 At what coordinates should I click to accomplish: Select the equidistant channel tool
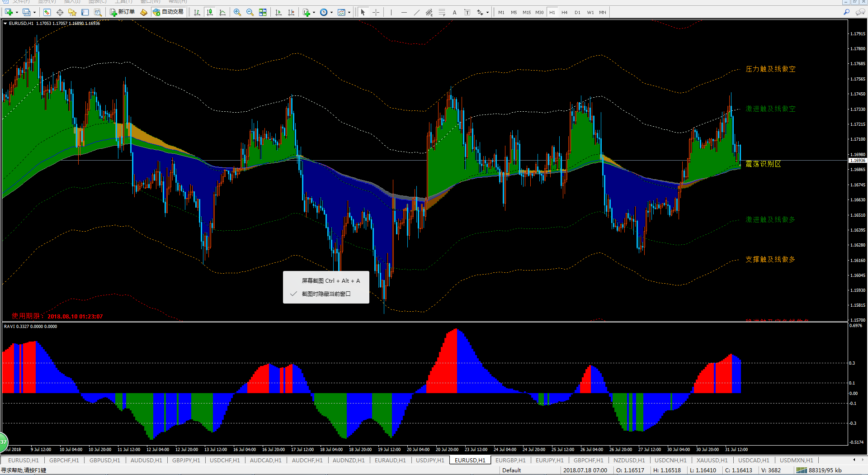coord(429,12)
